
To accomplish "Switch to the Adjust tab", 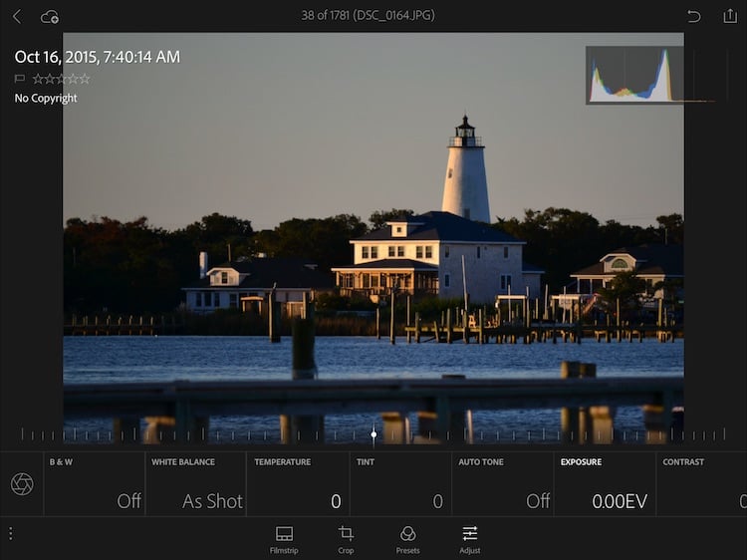I will pos(470,538).
